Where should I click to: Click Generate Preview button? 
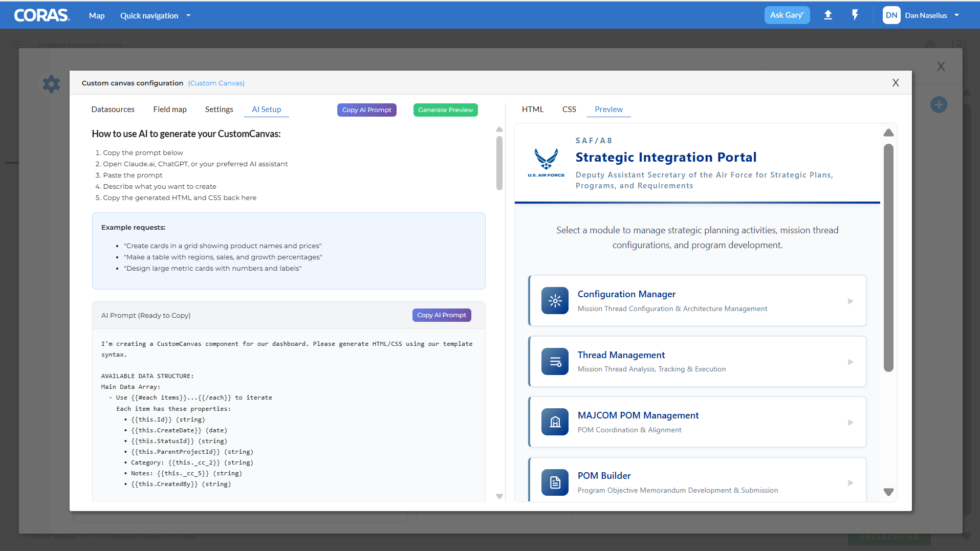pyautogui.click(x=446, y=110)
